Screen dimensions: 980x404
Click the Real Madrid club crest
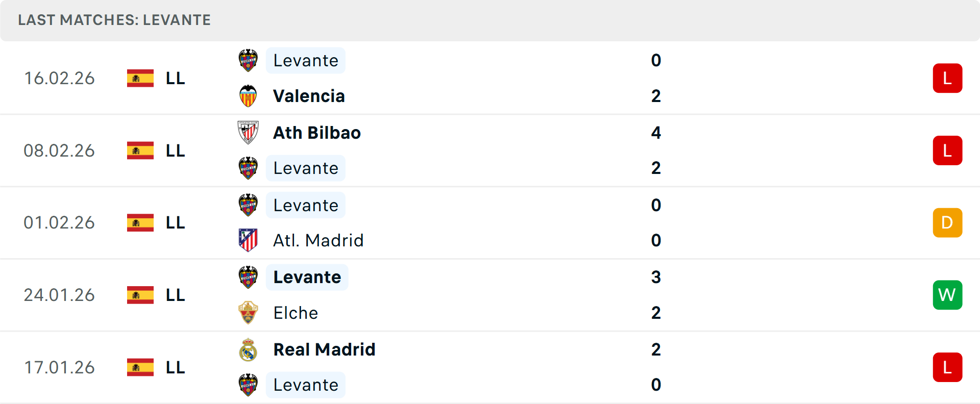pos(248,349)
